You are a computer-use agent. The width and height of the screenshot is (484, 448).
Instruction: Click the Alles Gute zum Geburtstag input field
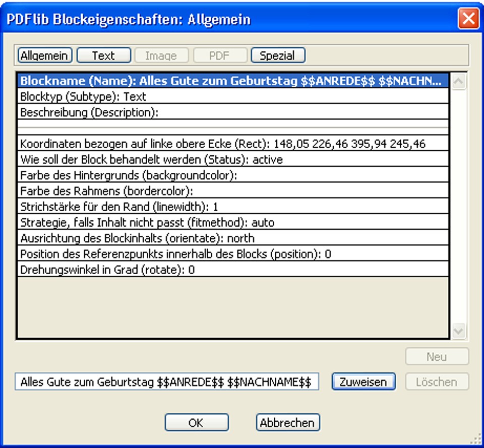(167, 381)
